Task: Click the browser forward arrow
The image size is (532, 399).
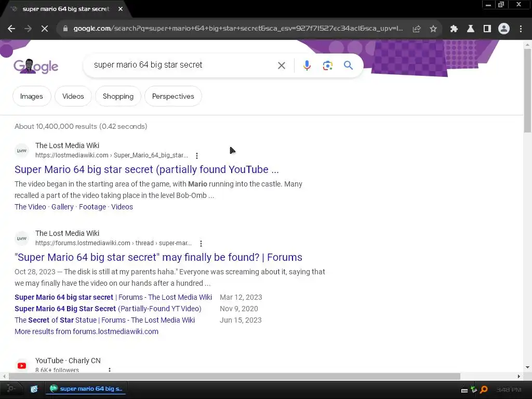Action: 28,29
